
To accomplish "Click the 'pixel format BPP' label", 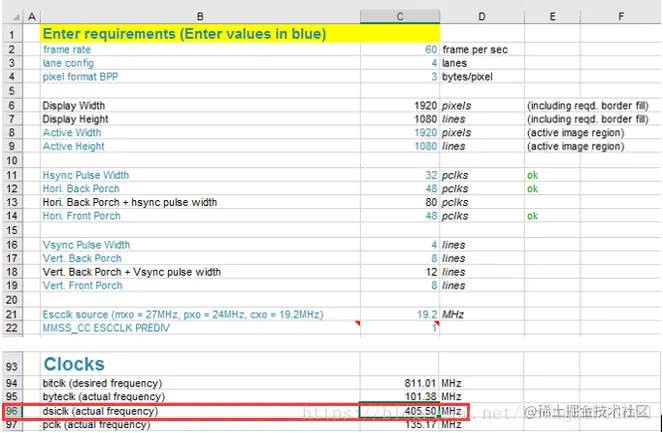I will click(80, 77).
